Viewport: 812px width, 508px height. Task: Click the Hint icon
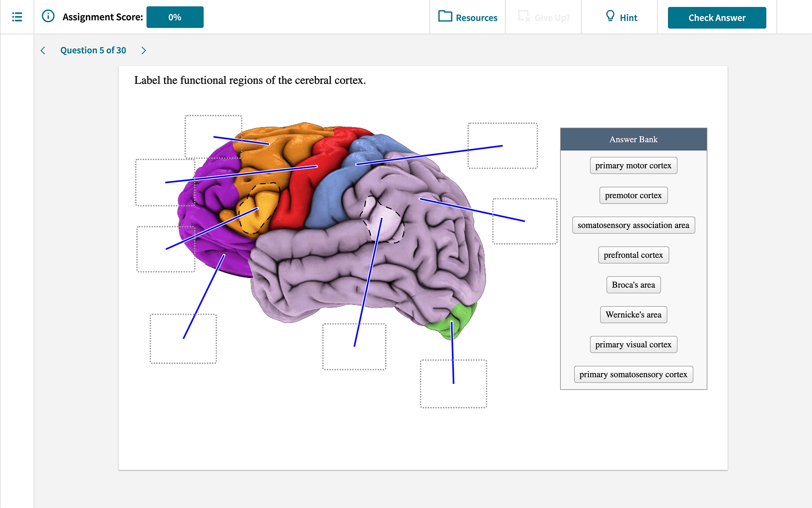click(610, 17)
